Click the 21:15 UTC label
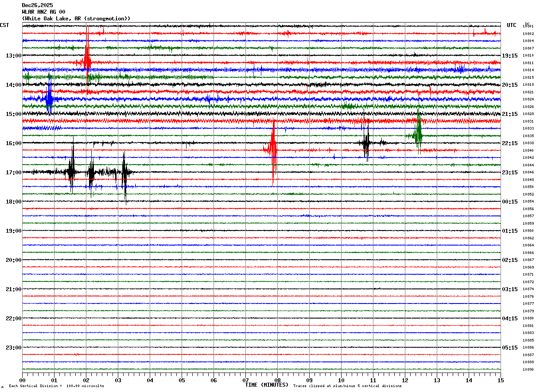536x392 pixels. (510, 114)
